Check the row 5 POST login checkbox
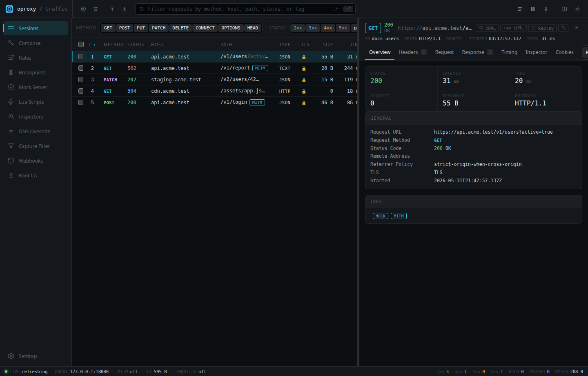The image size is (588, 376). pyautogui.click(x=81, y=103)
